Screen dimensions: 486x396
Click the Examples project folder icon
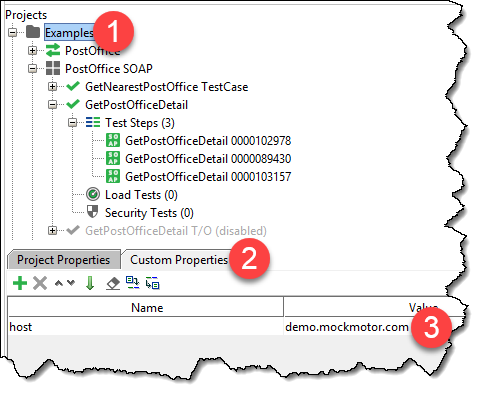(33, 32)
